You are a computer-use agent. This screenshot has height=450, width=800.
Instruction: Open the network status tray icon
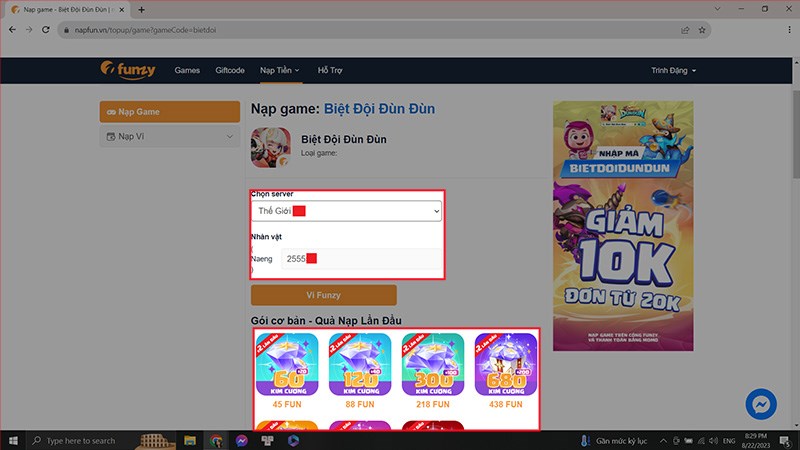coord(701,441)
